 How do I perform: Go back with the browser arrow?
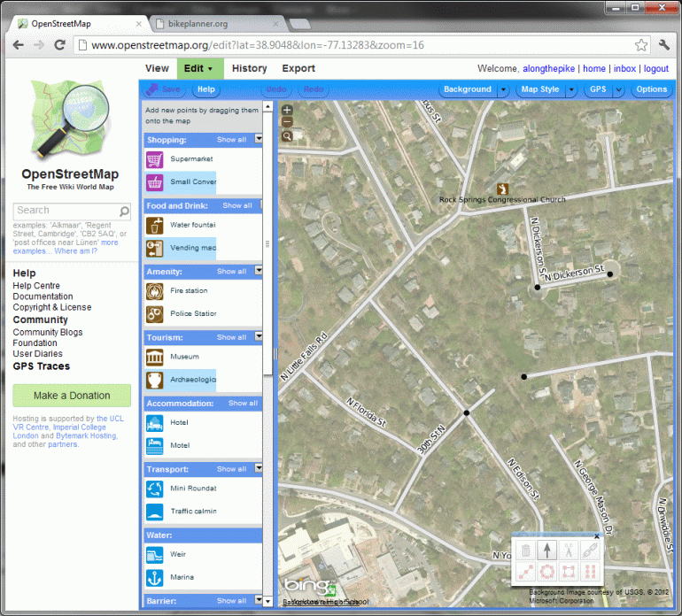click(19, 45)
